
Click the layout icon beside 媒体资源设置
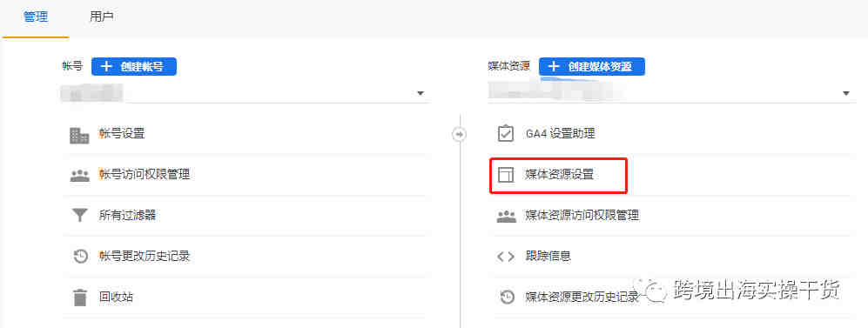(x=506, y=175)
